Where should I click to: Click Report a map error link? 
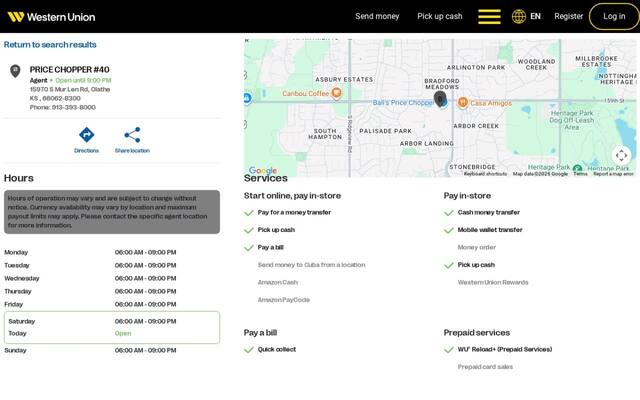coord(613,174)
